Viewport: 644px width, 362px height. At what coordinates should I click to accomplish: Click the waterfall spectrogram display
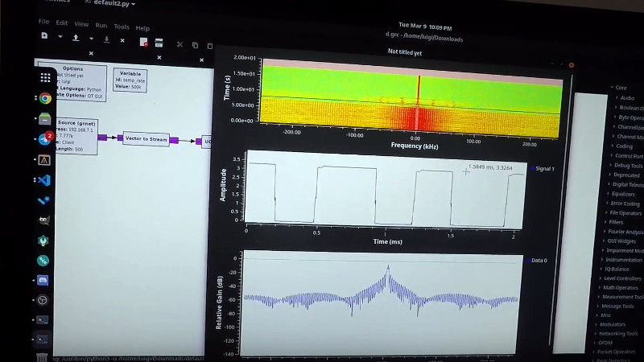point(411,99)
